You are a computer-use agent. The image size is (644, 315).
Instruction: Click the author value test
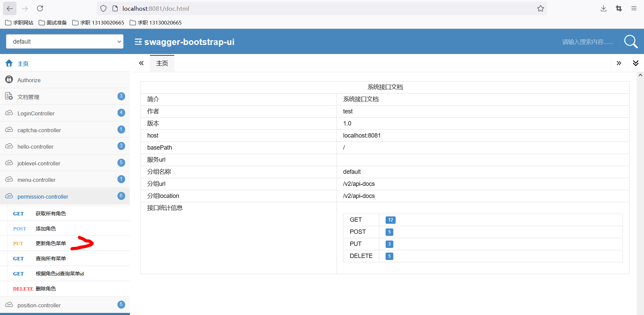point(348,111)
